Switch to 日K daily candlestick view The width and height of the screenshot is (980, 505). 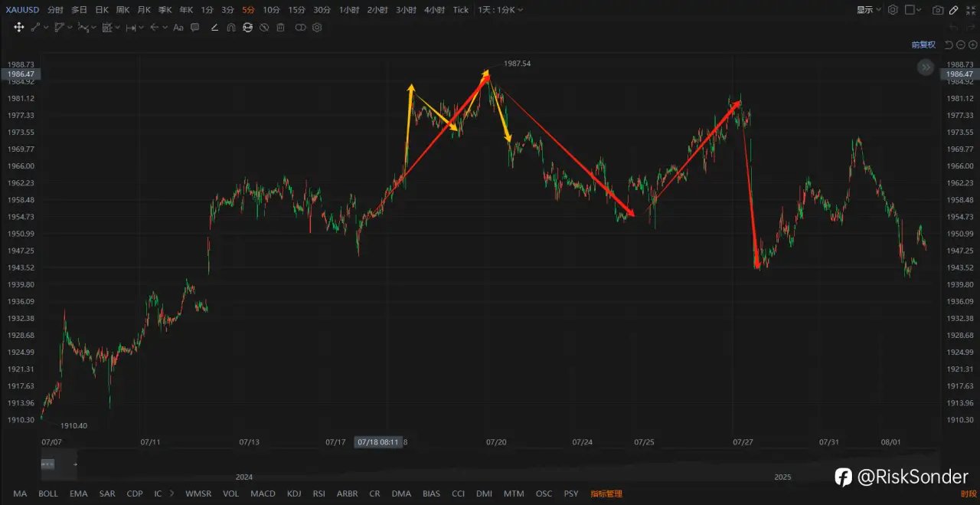click(x=102, y=10)
